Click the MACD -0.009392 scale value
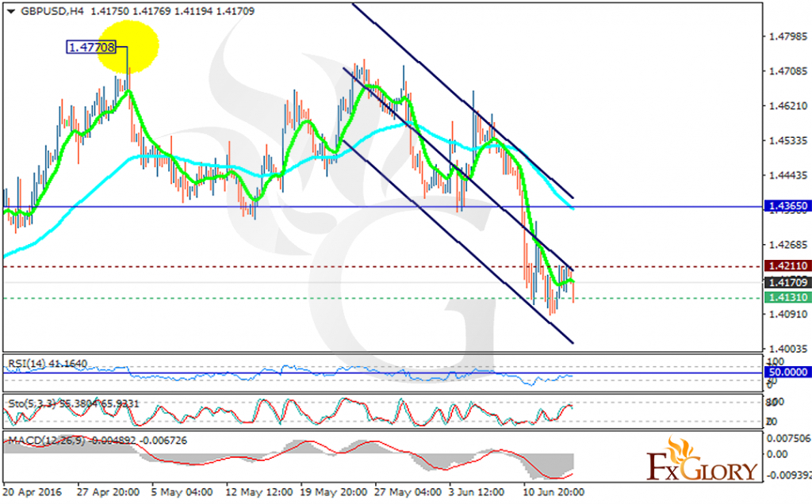The image size is (812, 504). 788,475
